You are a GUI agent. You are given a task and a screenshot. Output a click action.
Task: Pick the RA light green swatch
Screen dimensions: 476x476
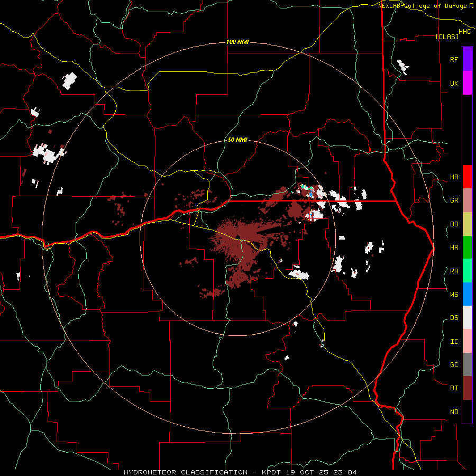(467, 271)
